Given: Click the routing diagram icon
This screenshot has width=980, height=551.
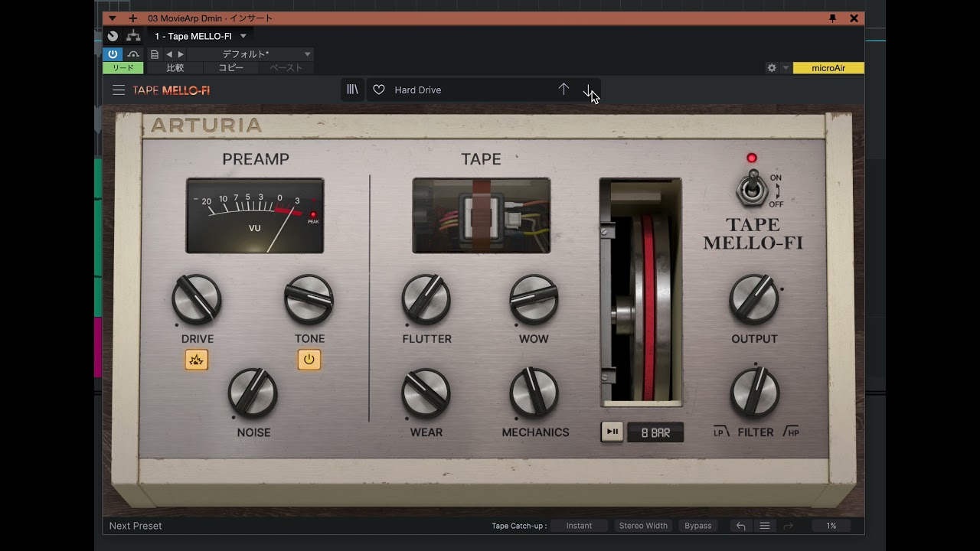Looking at the screenshot, I should pyautogui.click(x=133, y=36).
